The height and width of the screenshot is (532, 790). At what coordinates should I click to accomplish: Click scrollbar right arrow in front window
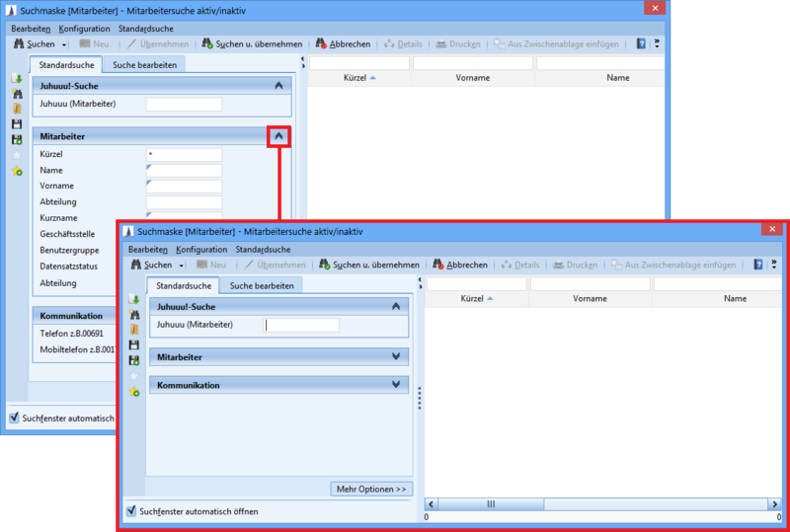click(774, 503)
